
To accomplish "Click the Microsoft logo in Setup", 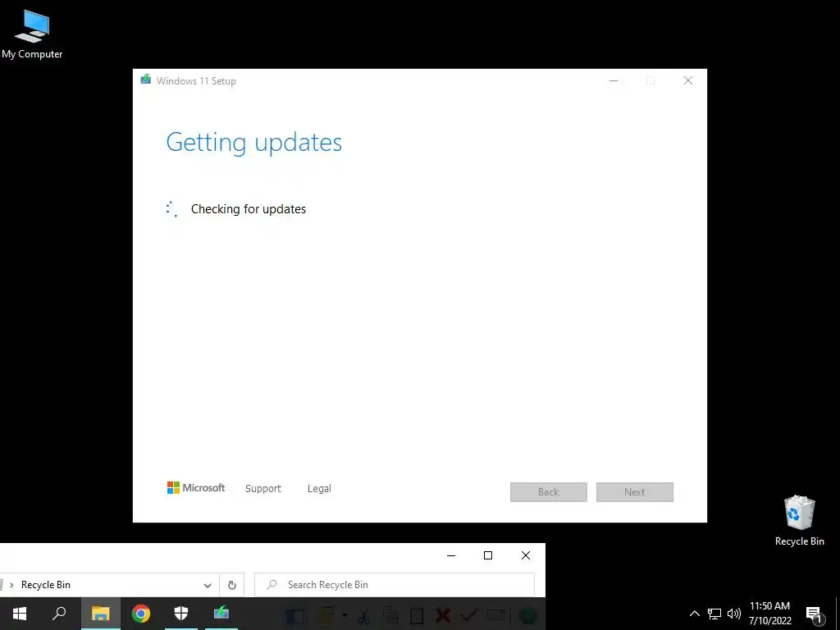I will (x=196, y=488).
